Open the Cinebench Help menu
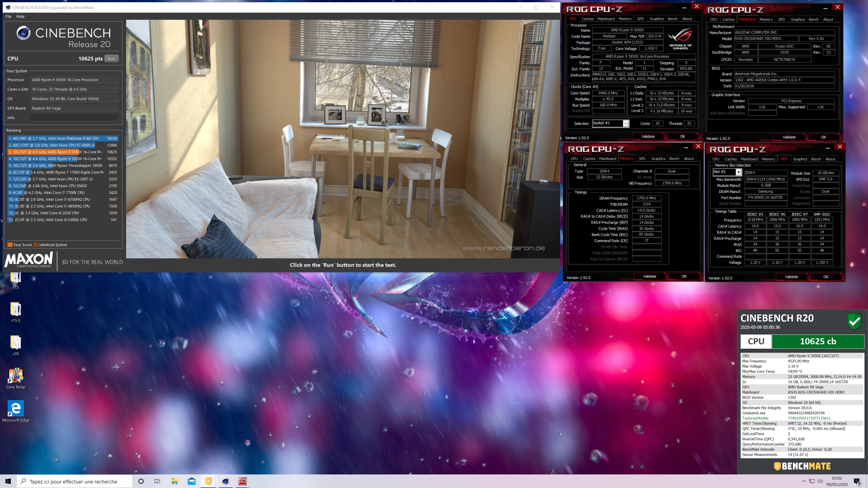Screen dimensions: 868x488 (x=20, y=16)
